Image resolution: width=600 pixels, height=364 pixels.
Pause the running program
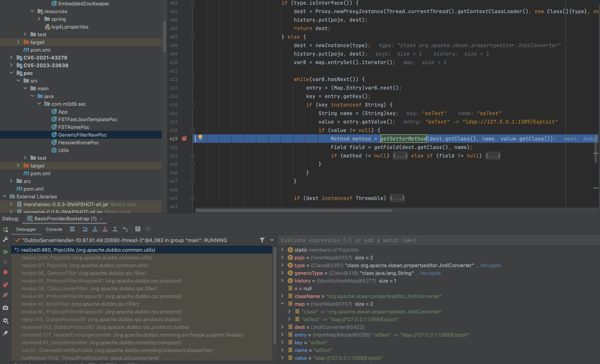tap(5, 262)
